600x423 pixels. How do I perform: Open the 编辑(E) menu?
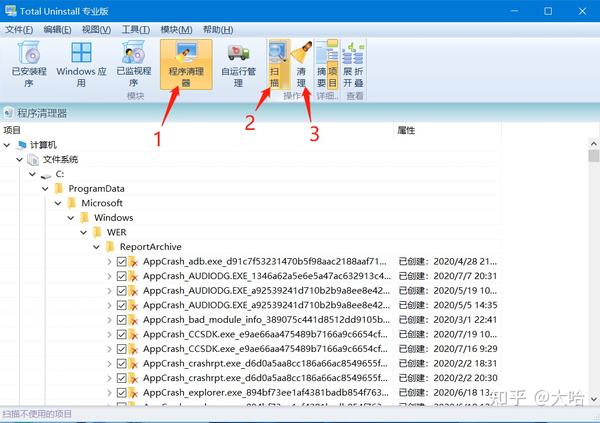pos(57,30)
